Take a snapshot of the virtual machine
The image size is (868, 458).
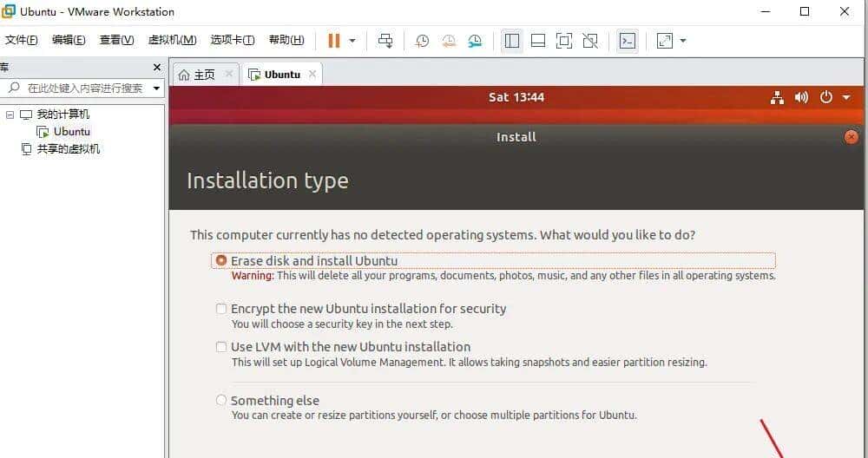pos(422,41)
